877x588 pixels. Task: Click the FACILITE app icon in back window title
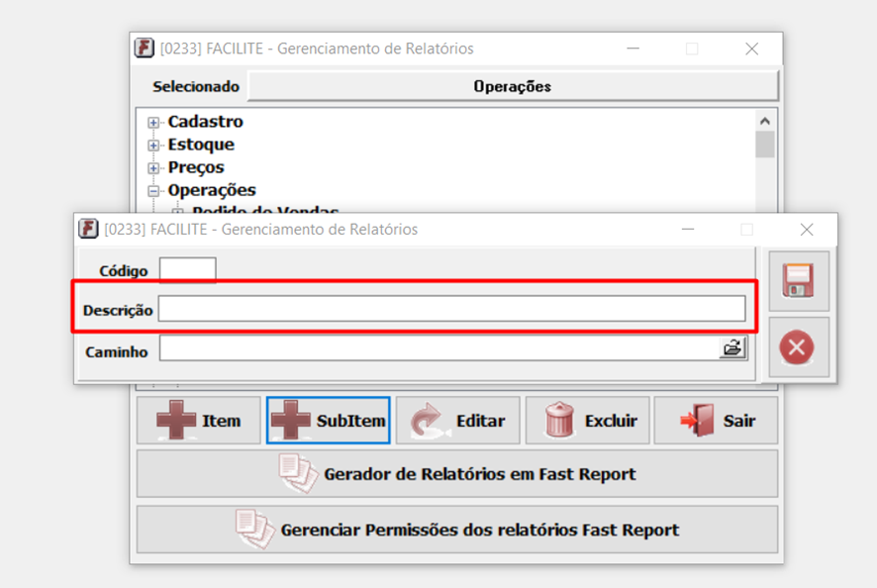tap(145, 49)
